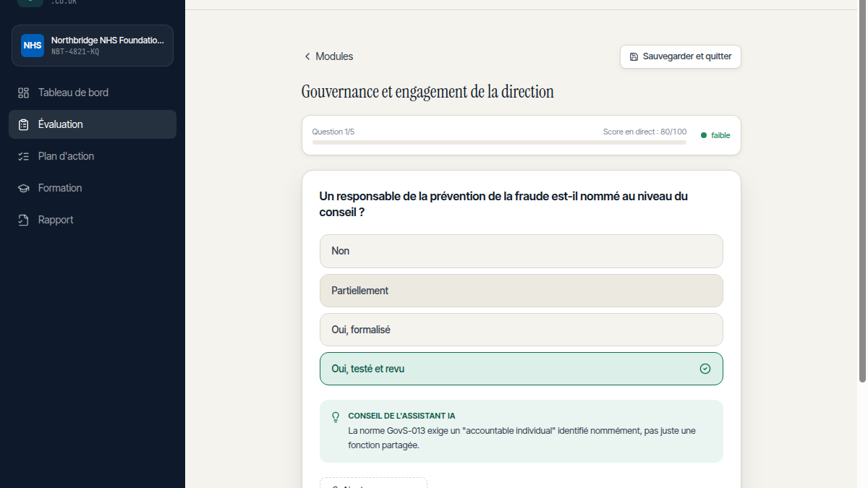Screen dimensions: 868x488
Task: Click the Tableau de bord grid icon
Action: tap(24, 93)
